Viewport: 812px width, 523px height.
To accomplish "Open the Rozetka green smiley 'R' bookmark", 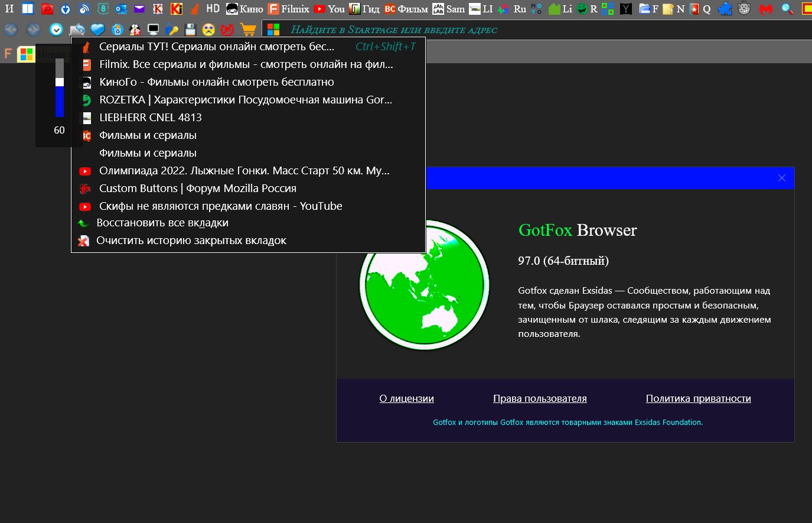I will point(587,9).
